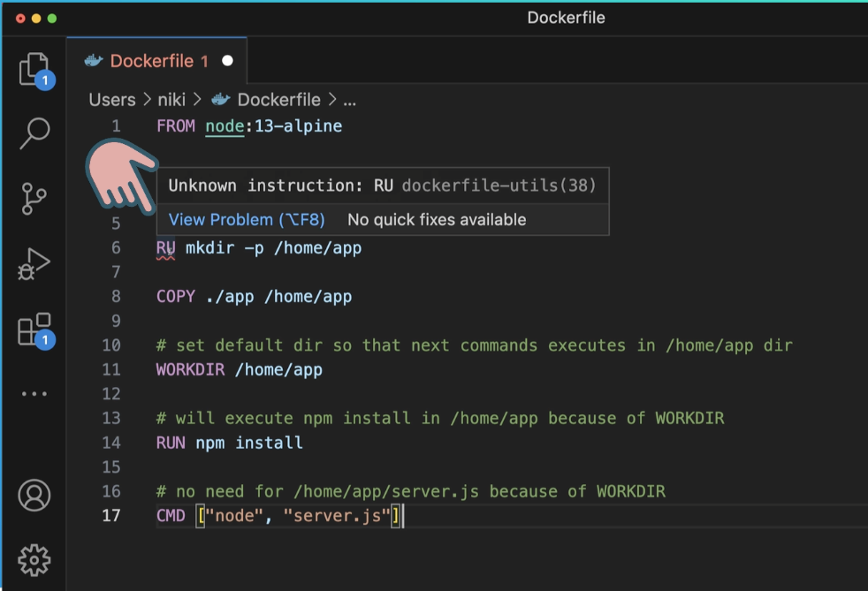Click 'mkdir -p /home/app' on line 6
Screen dimensions: 868x591
(x=273, y=248)
